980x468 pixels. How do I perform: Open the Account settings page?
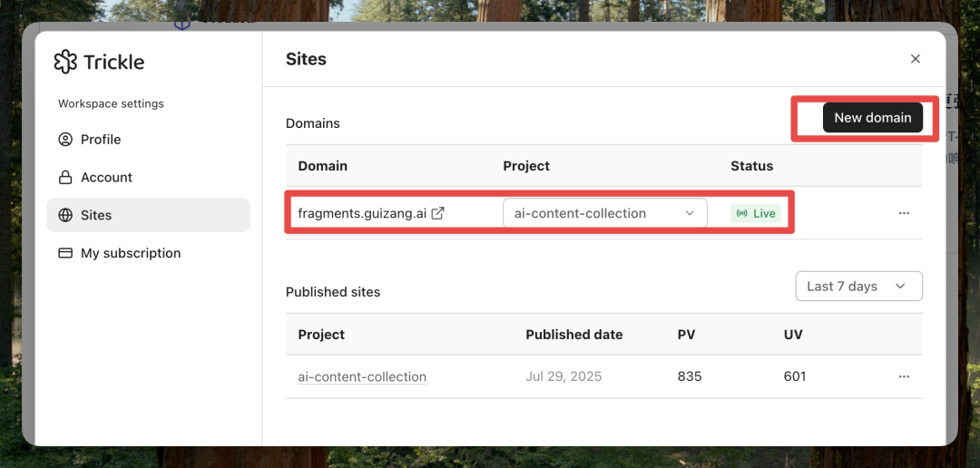click(x=148, y=178)
